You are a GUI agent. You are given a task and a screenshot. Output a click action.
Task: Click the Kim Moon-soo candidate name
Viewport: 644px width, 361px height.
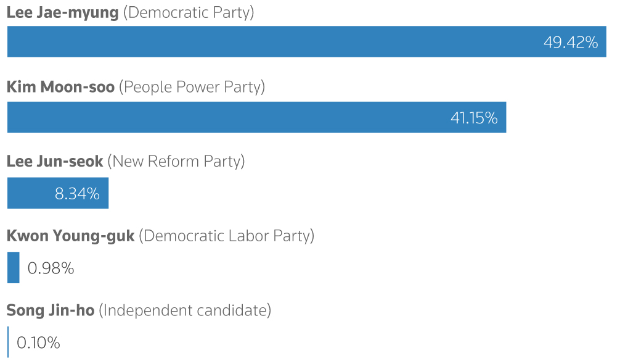pos(60,87)
